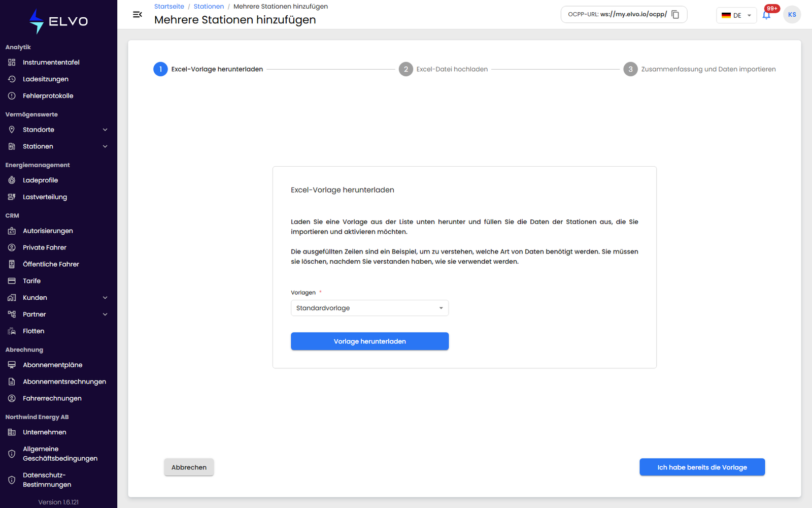The width and height of the screenshot is (812, 508).
Task: Expand the Standorte submenu chevron
Action: point(105,130)
